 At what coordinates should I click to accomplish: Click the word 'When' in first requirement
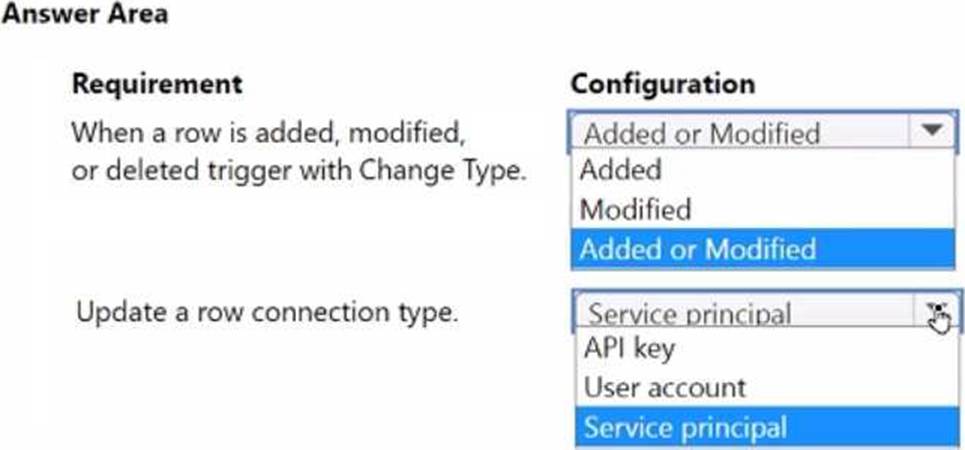(103, 132)
